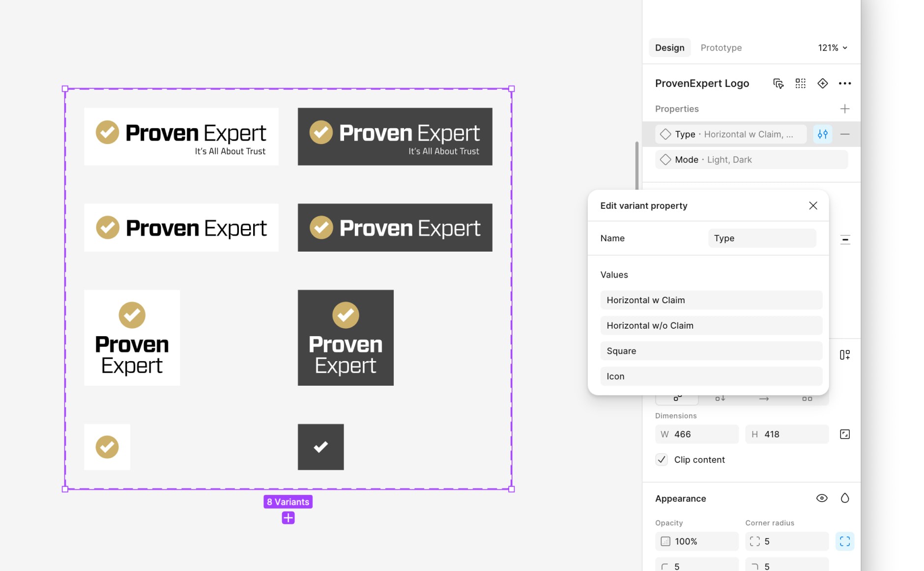The height and width of the screenshot is (571, 924).
Task: Open the 121% zoom dropdown
Action: pyautogui.click(x=833, y=48)
